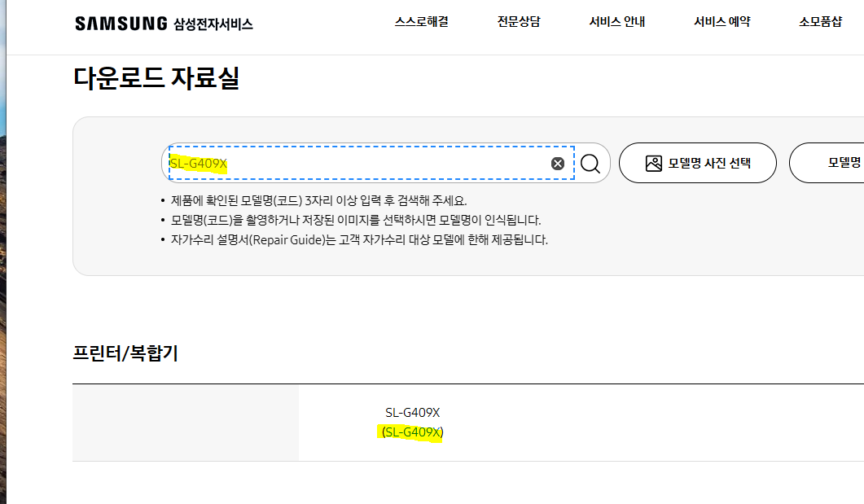The width and height of the screenshot is (864, 504).
Task: Click the Samsung logo
Action: coord(121,24)
